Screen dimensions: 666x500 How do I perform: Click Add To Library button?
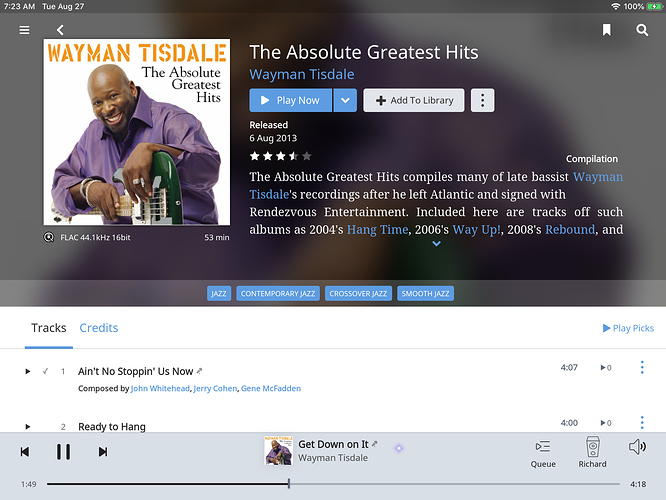[x=414, y=100]
